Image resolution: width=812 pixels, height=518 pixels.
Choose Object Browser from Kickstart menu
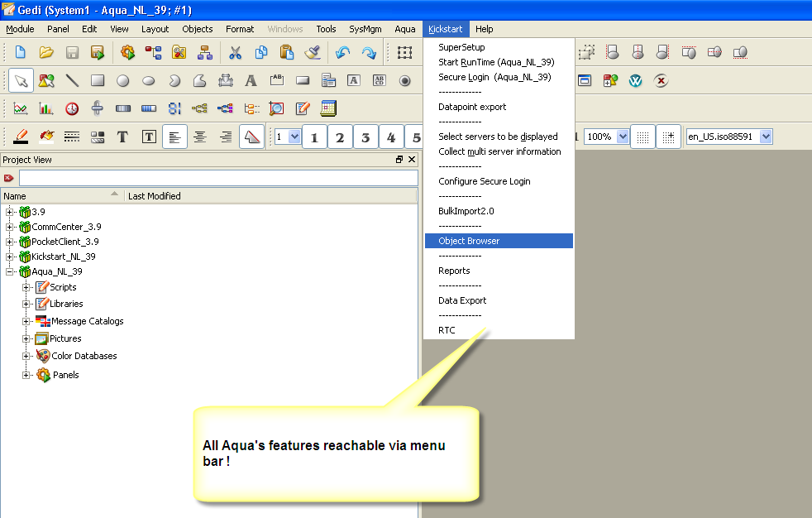[x=499, y=241]
